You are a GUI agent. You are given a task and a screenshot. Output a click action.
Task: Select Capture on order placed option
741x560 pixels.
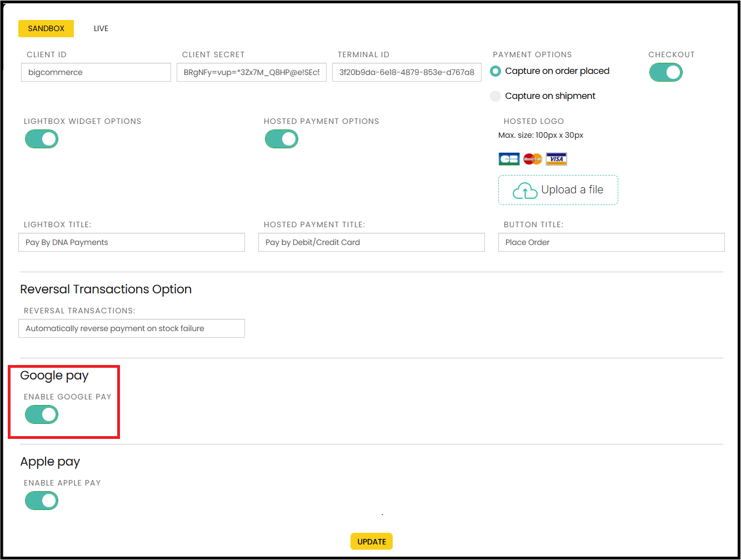tap(495, 71)
